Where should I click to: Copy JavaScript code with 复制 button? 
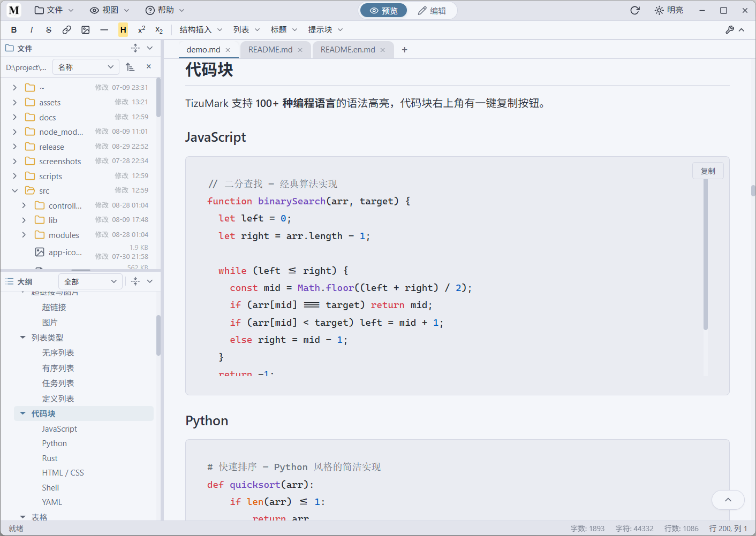708,171
